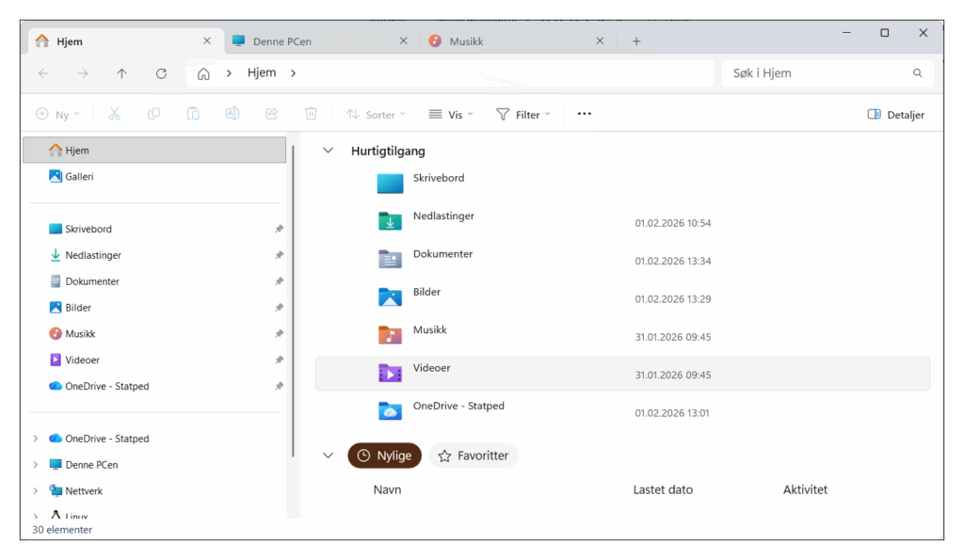Click the Share icon in toolbar
964x560 pixels.
[272, 114]
